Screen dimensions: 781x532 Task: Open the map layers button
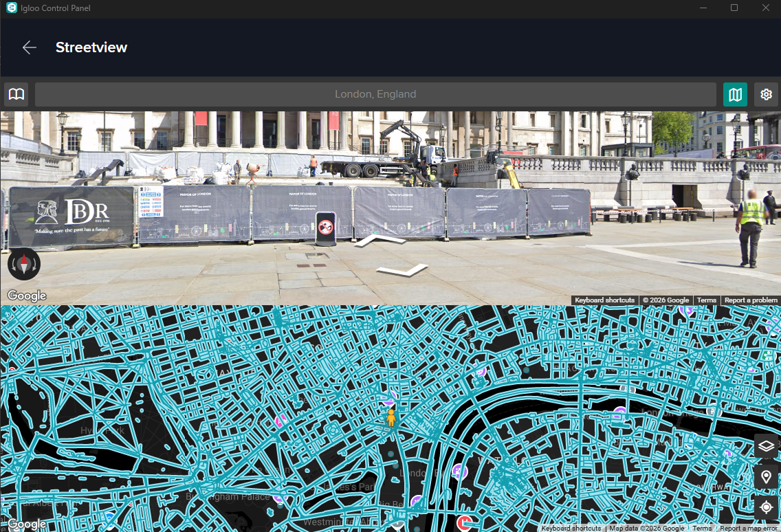coord(766,446)
